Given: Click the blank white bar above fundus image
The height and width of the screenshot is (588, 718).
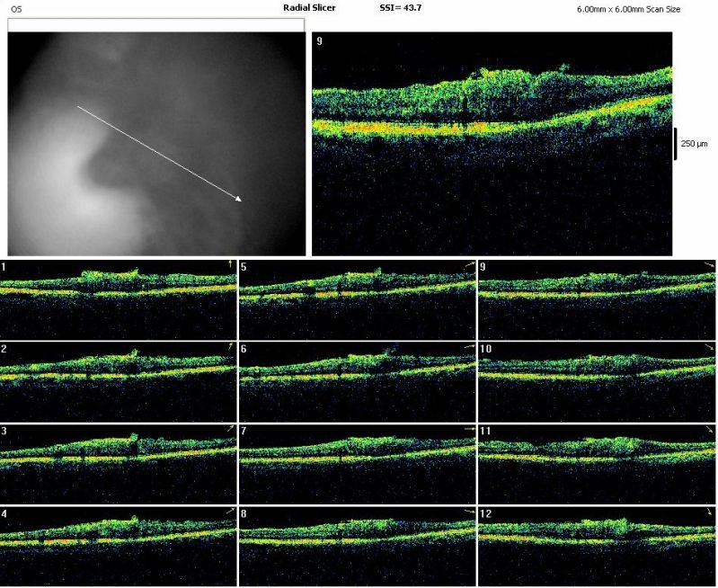Looking at the screenshot, I should coord(156,25).
